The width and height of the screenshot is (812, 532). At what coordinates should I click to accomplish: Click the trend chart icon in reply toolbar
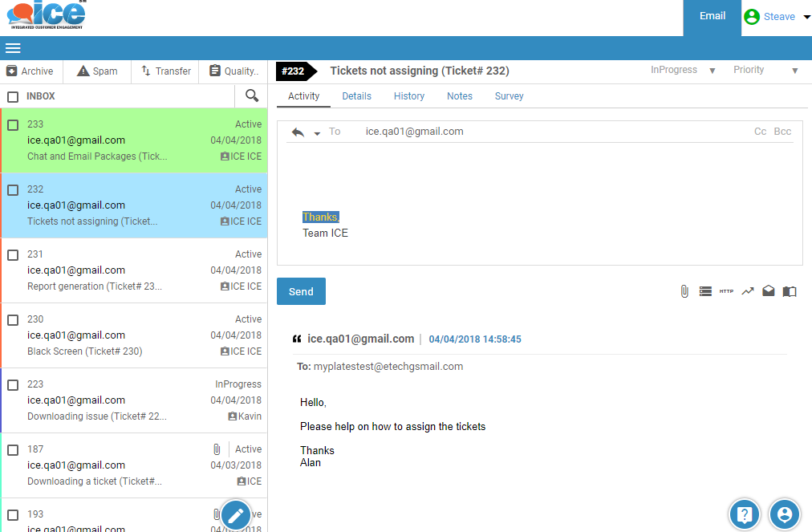coord(748,291)
